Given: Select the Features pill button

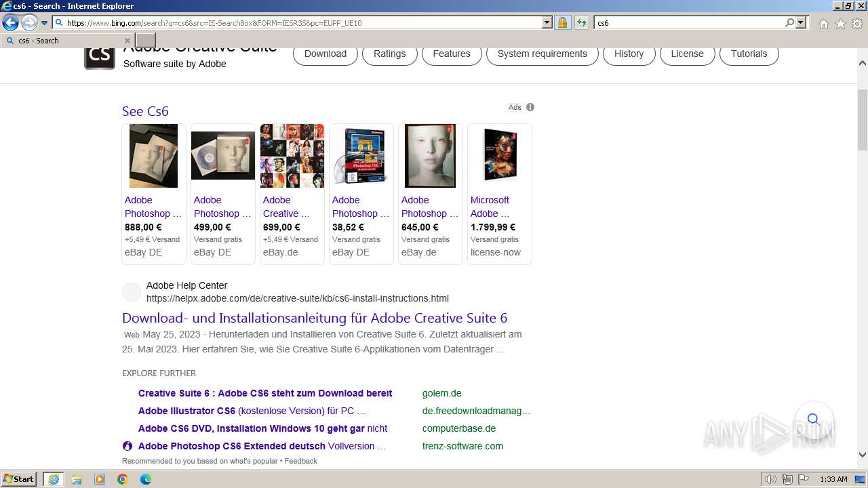Looking at the screenshot, I should (452, 54).
